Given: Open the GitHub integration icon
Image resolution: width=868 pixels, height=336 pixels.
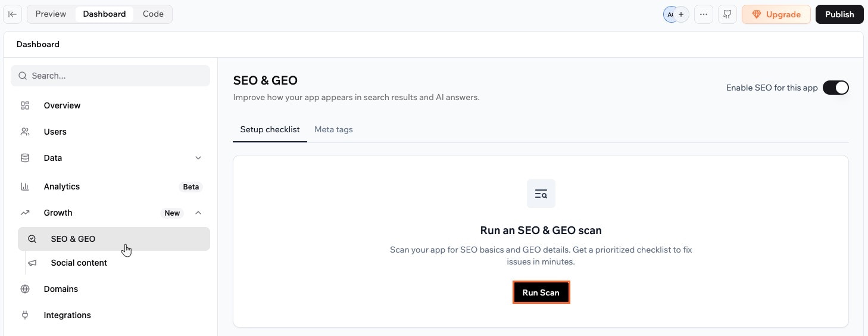Looking at the screenshot, I should [728, 14].
